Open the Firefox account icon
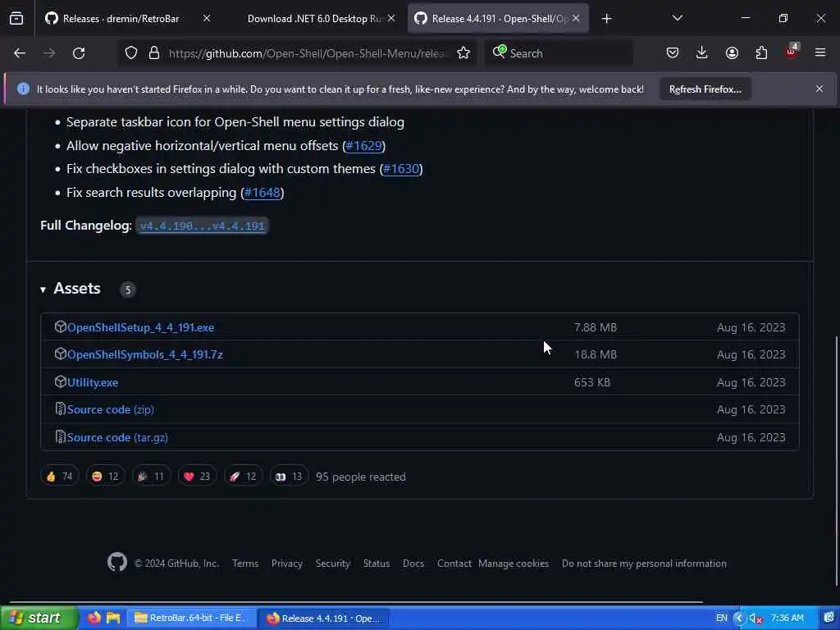Screen dimensions: 840x630 click(732, 53)
